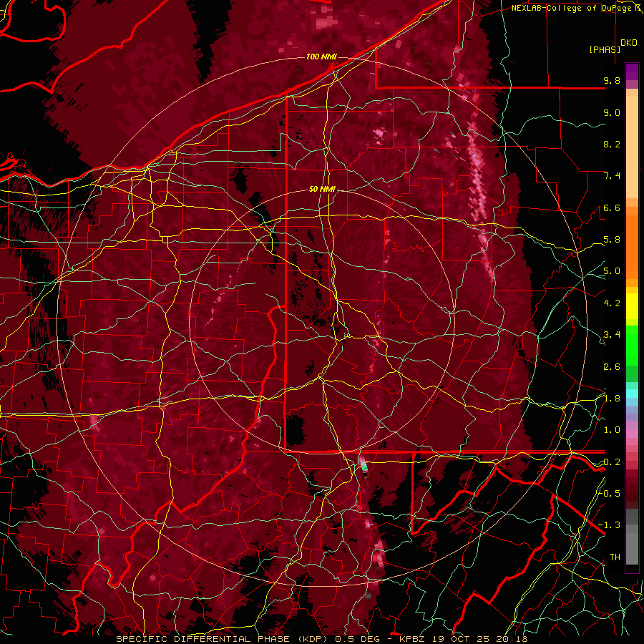Click the TH threshold label on the scale
This screenshot has height=644, width=644.
(615, 557)
